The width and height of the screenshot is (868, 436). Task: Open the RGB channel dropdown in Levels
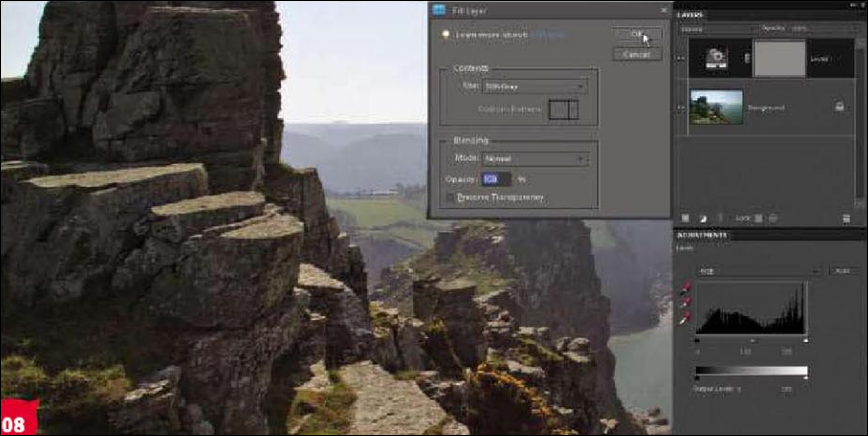(759, 271)
